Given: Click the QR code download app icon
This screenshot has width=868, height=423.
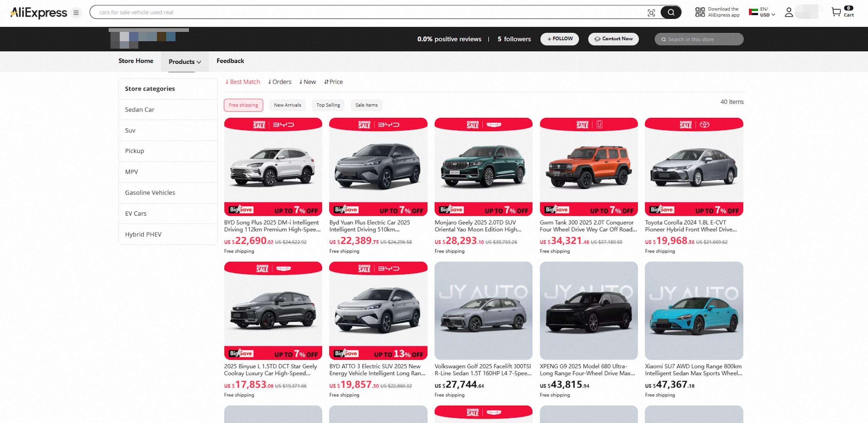Looking at the screenshot, I should pyautogui.click(x=700, y=12).
